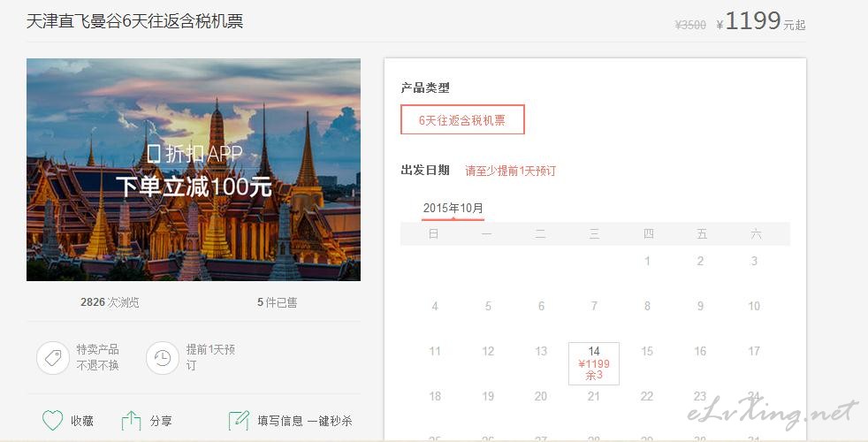Click the phone icon on the banner
868x442 pixels.
[x=154, y=154]
